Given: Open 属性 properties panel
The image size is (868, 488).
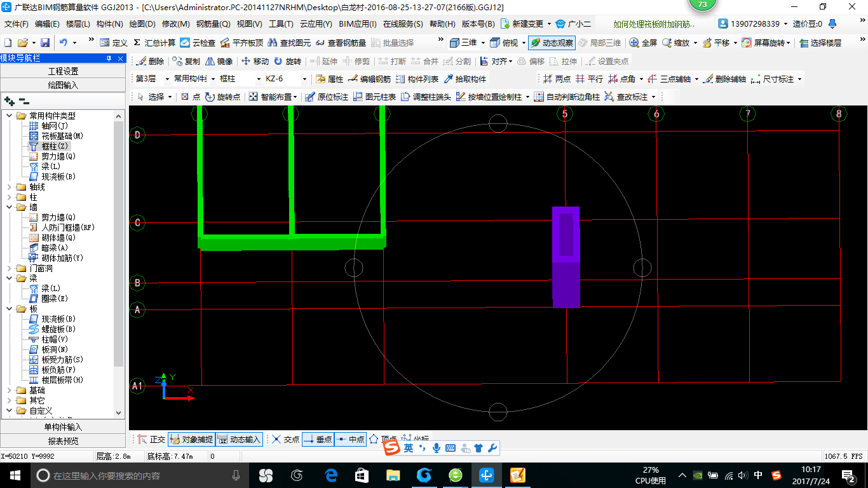Looking at the screenshot, I should click(330, 79).
